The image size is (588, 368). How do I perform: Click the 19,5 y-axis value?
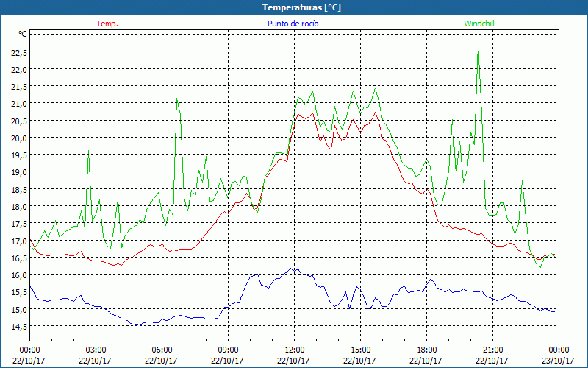tap(19, 155)
